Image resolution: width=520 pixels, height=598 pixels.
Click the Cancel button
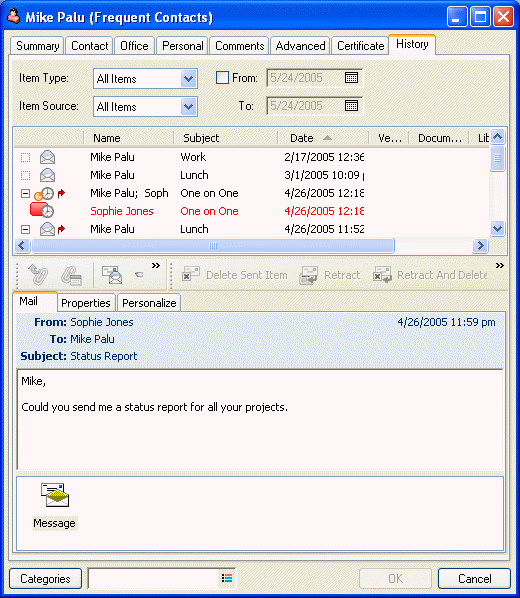474,579
